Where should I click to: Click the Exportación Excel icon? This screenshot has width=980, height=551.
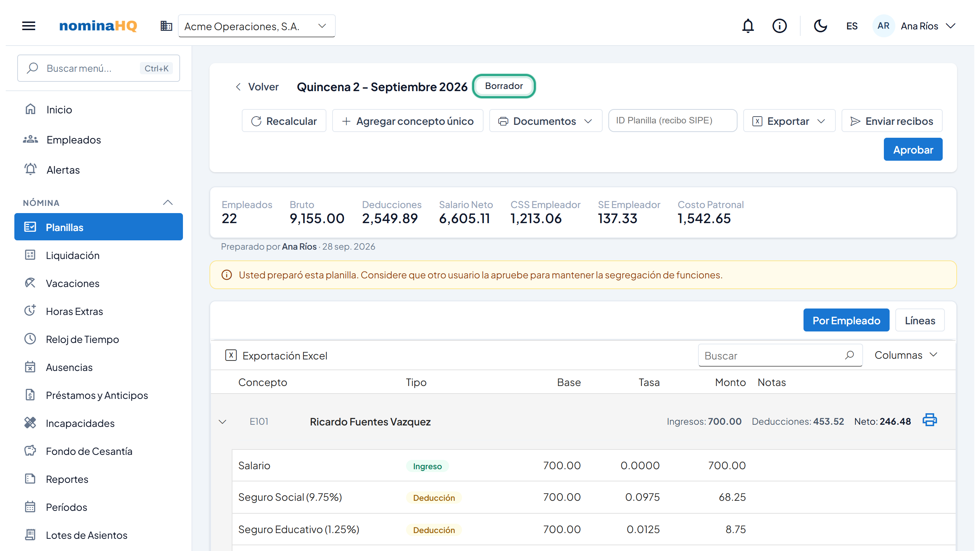click(231, 355)
